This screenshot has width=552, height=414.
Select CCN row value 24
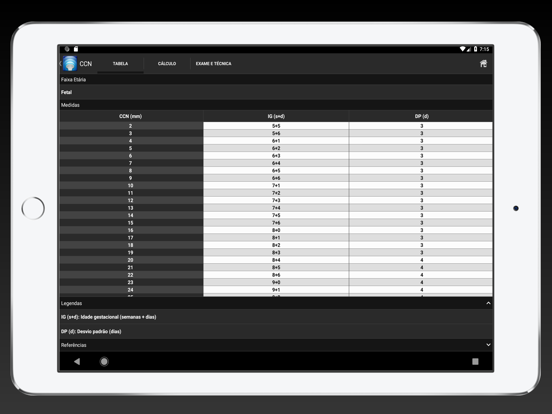click(x=131, y=290)
